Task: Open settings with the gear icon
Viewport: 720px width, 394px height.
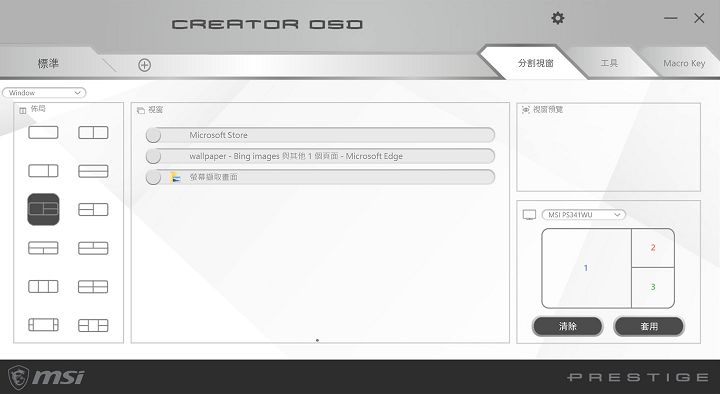Action: pos(557,18)
